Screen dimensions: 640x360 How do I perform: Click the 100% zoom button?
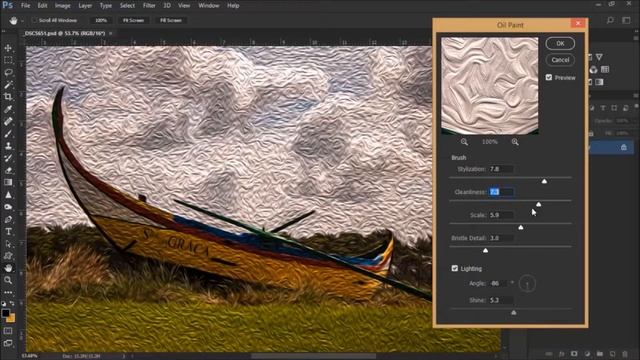click(x=101, y=20)
